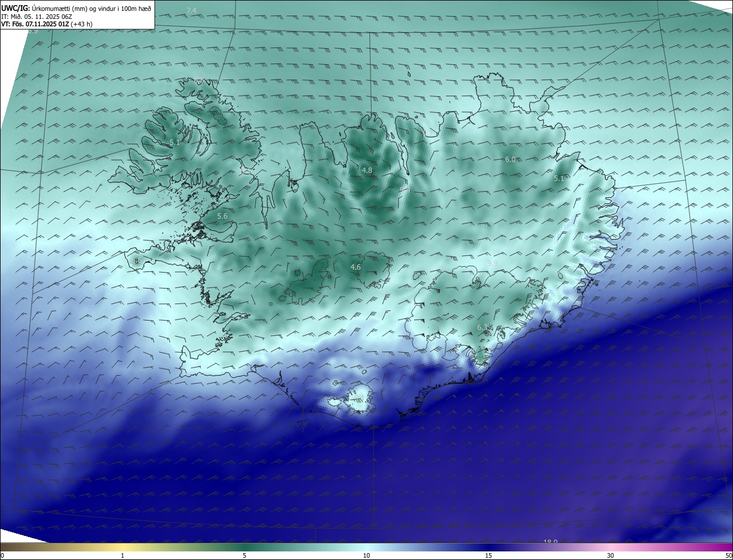Click the 5 tick on the color scale
733x560 pixels.
pos(245,555)
